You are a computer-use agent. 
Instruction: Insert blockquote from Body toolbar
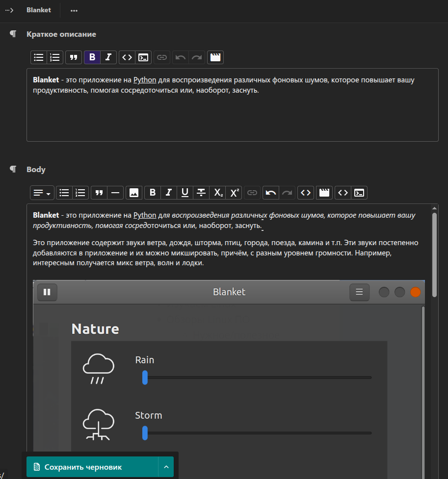99,193
